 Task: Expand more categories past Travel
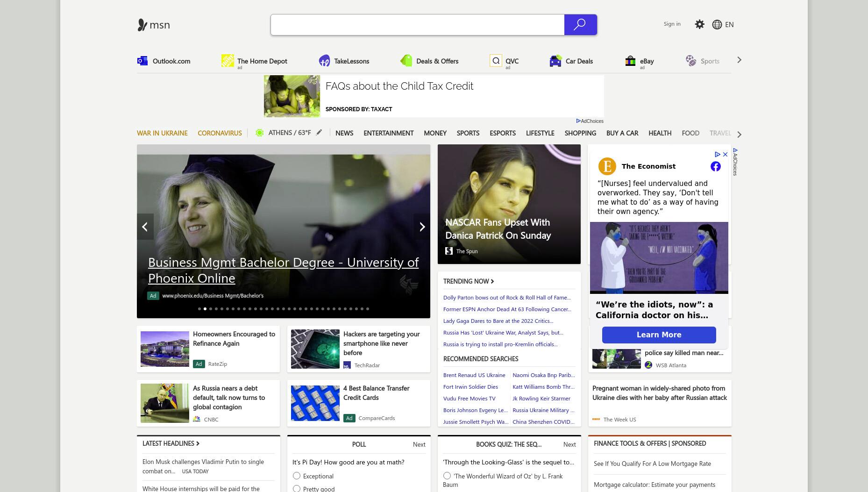point(739,135)
